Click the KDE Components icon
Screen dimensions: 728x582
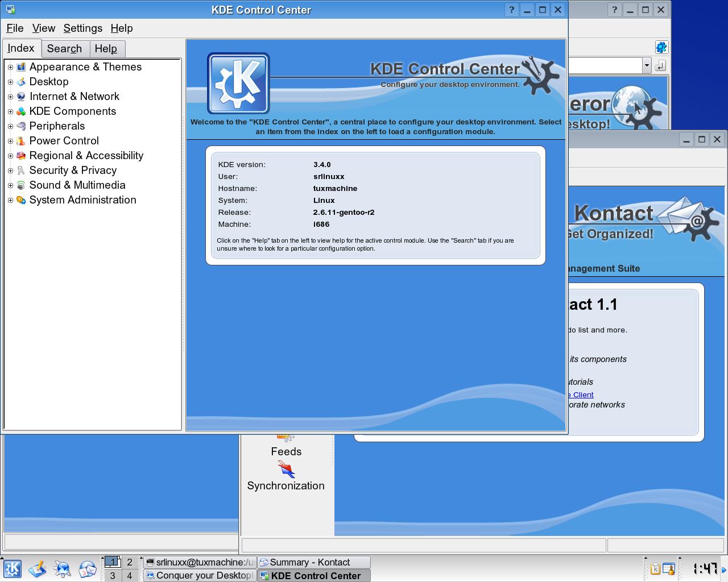tap(21, 111)
